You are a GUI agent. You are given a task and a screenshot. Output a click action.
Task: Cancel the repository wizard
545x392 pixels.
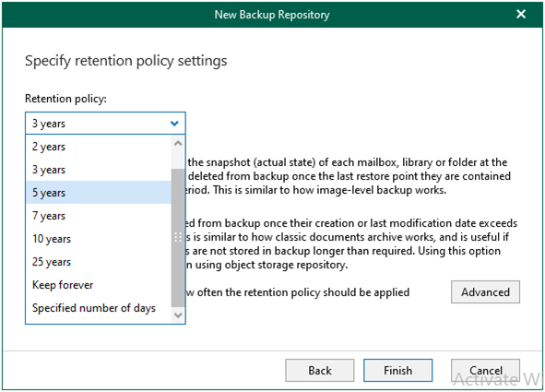tap(485, 371)
